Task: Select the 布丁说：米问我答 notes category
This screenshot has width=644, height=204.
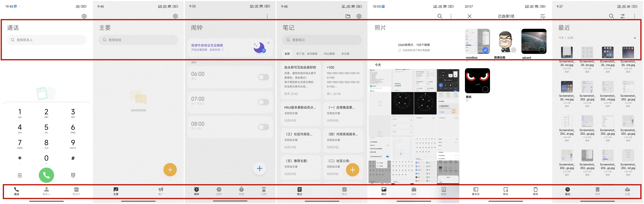Action: (307, 54)
